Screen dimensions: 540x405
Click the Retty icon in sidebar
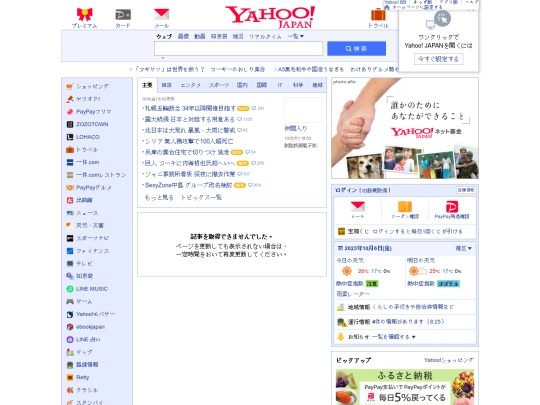(x=70, y=377)
